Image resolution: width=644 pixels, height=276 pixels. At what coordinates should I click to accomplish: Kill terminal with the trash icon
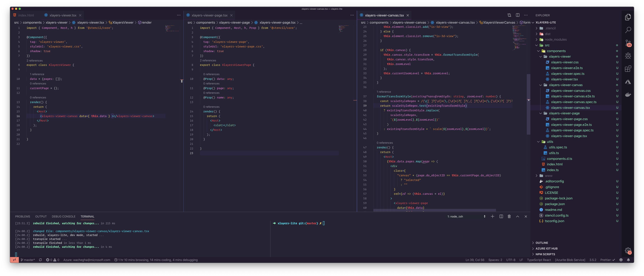pyautogui.click(x=509, y=217)
